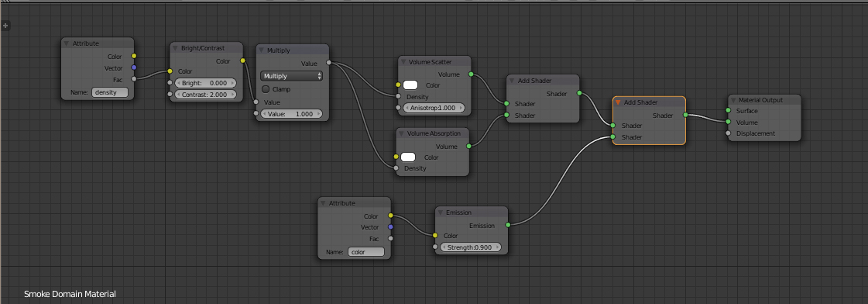Select the Volume Absorption node header
The width and height of the screenshot is (868, 304).
pyautogui.click(x=432, y=133)
